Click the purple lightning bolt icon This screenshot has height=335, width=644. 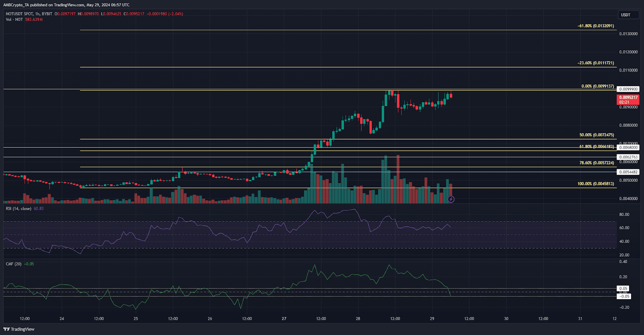coord(451,199)
